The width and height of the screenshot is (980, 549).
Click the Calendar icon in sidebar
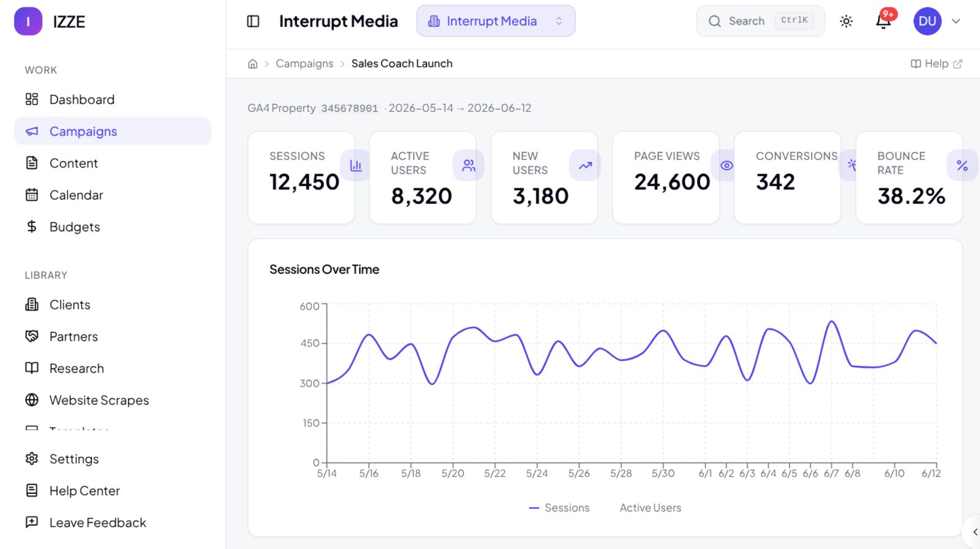(32, 195)
